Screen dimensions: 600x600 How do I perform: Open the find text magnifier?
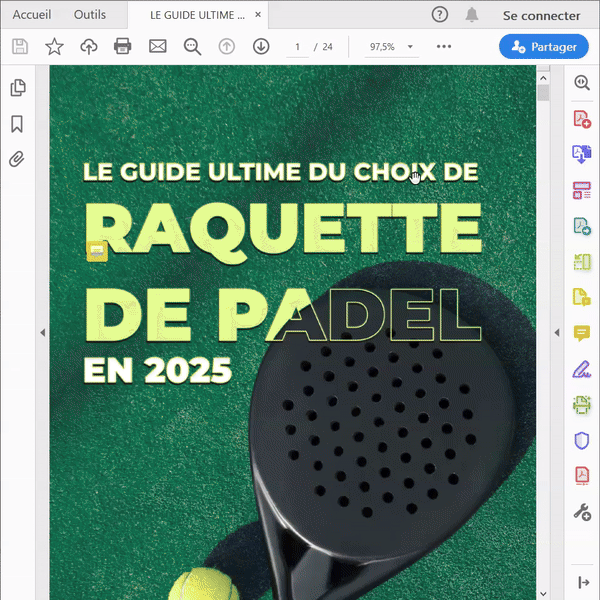tap(192, 47)
